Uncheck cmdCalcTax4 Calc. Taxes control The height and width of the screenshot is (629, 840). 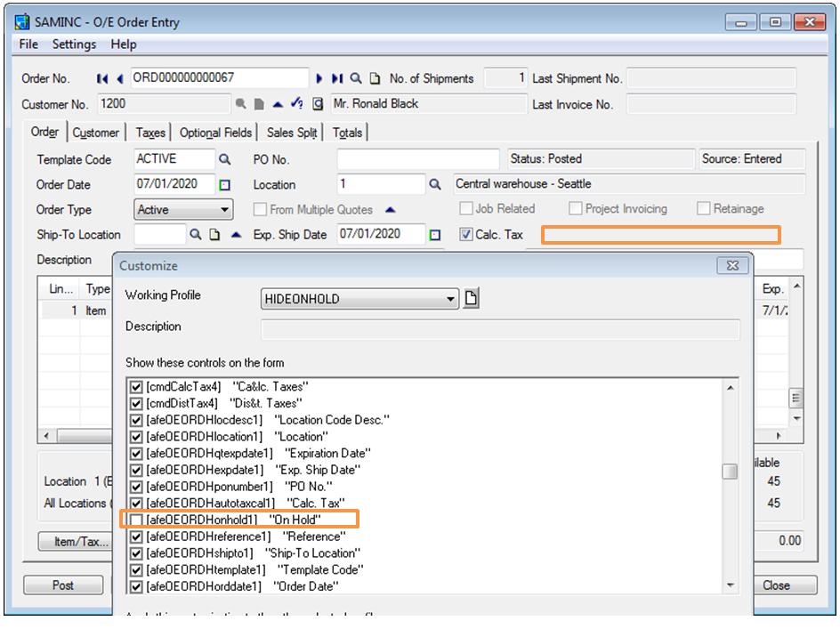[136, 387]
